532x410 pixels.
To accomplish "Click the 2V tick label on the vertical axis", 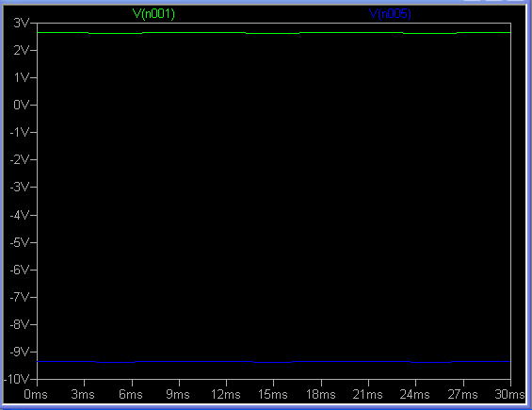I will pos(21,50).
